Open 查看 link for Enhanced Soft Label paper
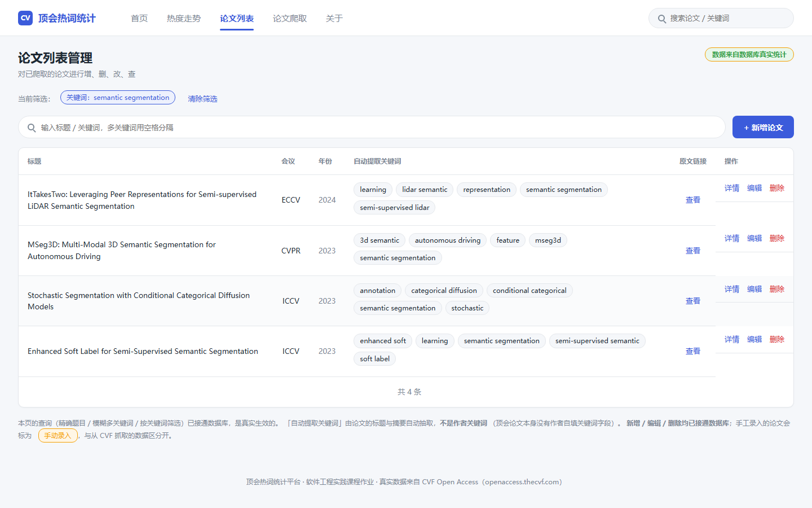Viewport: 812px width, 508px height. click(x=693, y=351)
